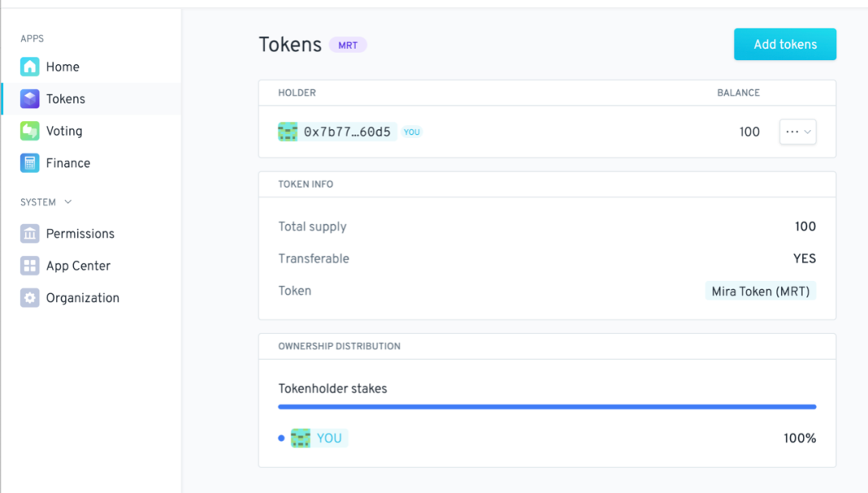Select the Permissions sidebar entry
This screenshot has width=868, height=493.
point(92,234)
